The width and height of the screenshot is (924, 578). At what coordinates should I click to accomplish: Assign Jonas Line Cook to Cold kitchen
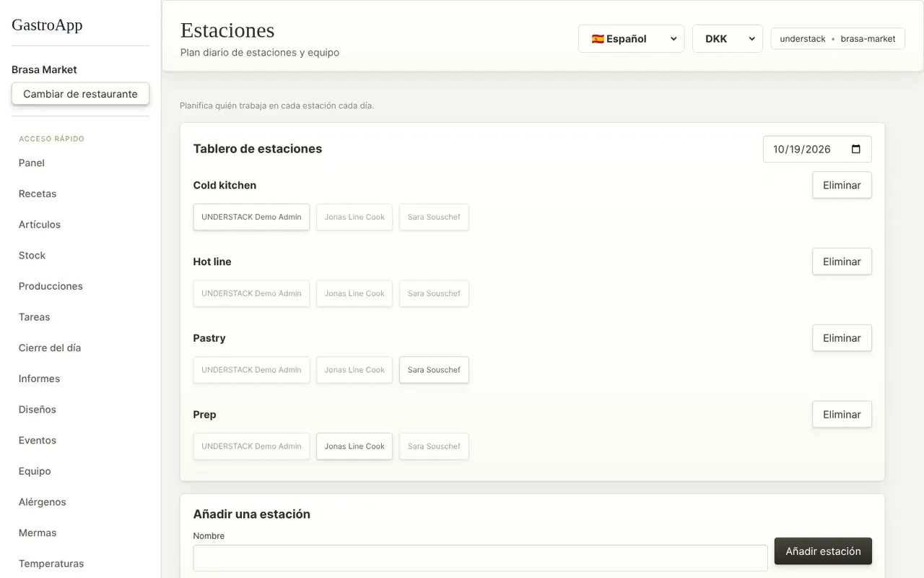[354, 217]
